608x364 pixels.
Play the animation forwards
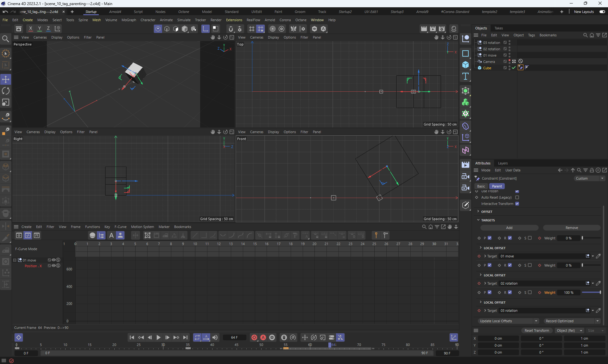pos(158,337)
